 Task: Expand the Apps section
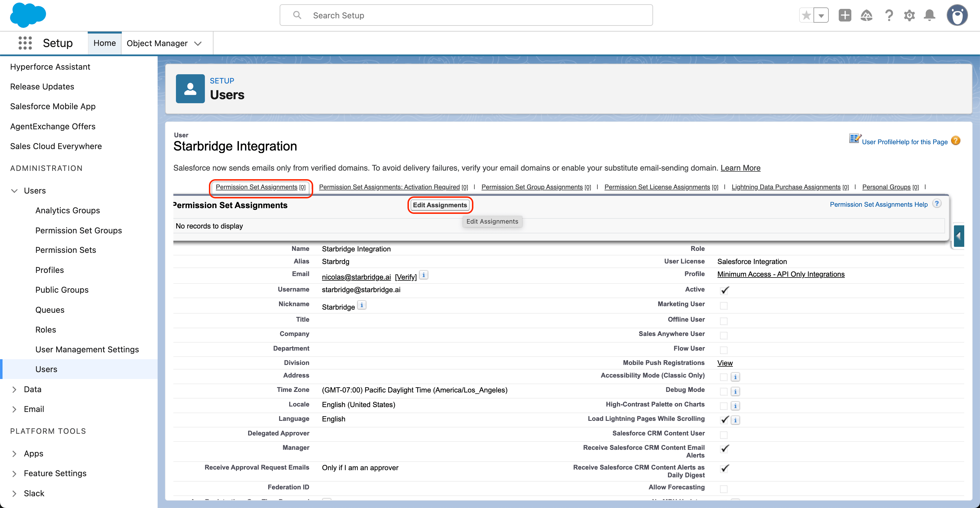(14, 454)
